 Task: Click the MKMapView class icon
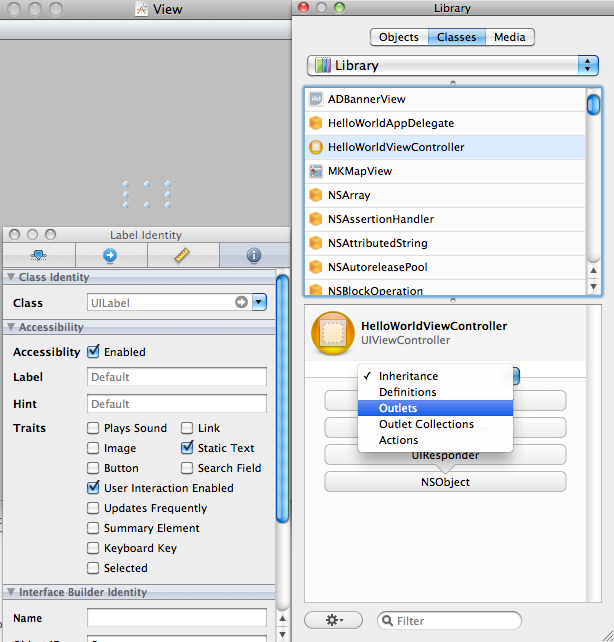click(x=316, y=171)
